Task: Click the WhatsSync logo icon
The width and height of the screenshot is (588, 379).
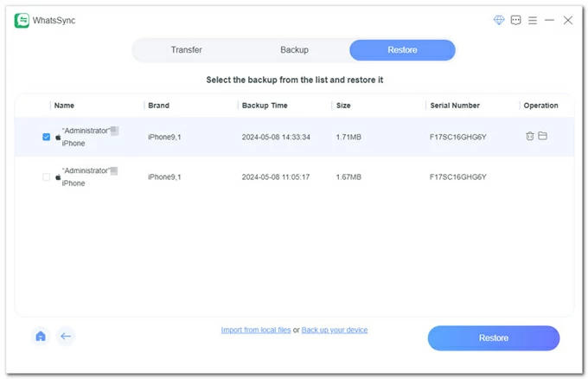Action: (22, 21)
